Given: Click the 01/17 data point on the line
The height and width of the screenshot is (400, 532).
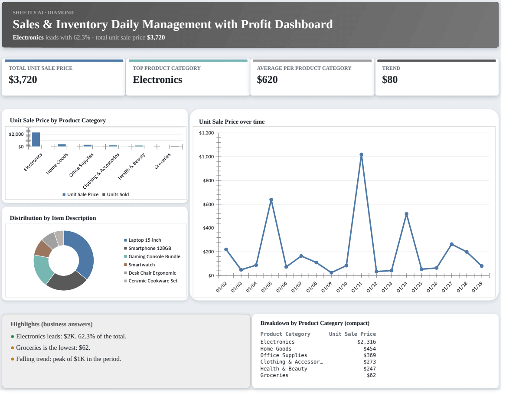Looking at the screenshot, I should click(x=451, y=244).
